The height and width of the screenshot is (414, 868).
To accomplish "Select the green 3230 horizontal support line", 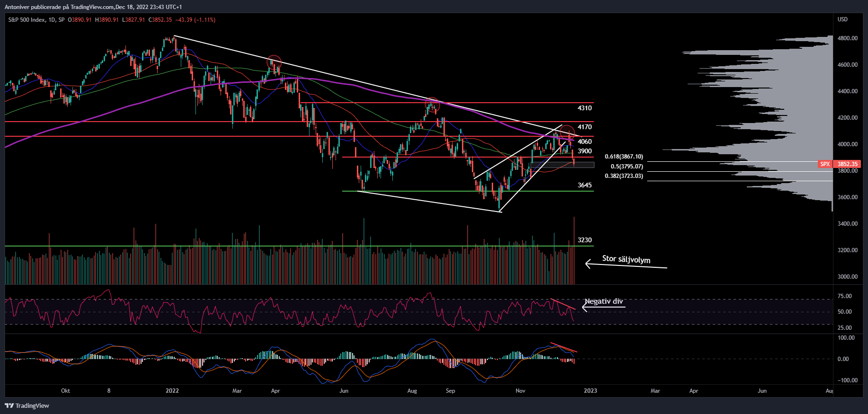I will coord(284,246).
